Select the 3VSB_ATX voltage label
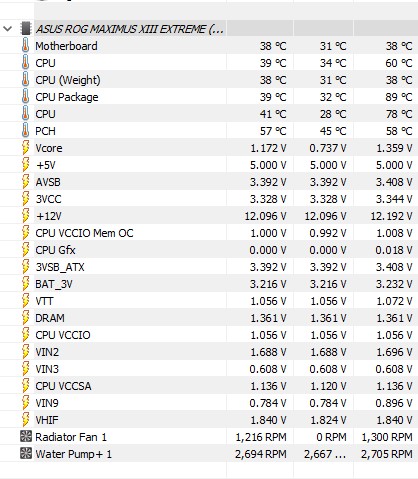 coord(60,267)
